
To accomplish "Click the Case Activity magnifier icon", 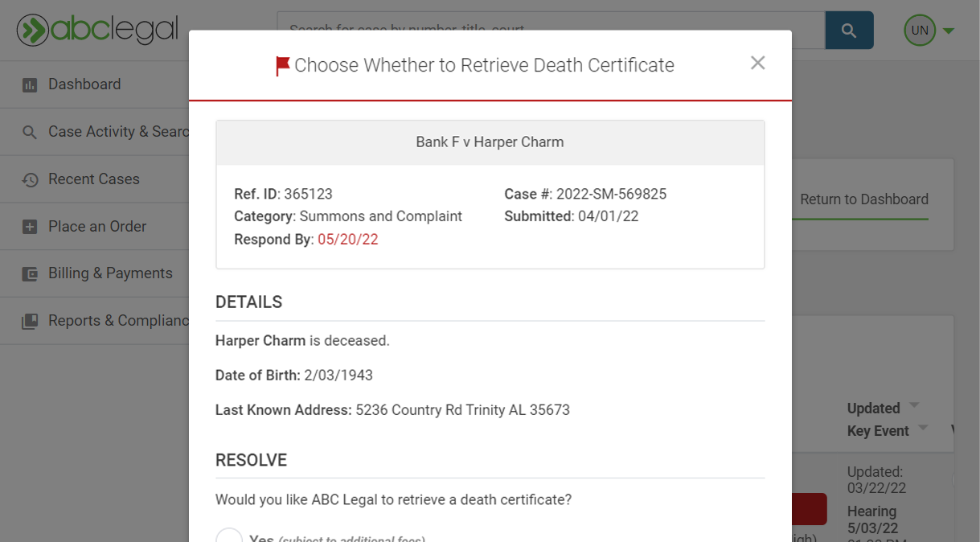I will pyautogui.click(x=30, y=132).
